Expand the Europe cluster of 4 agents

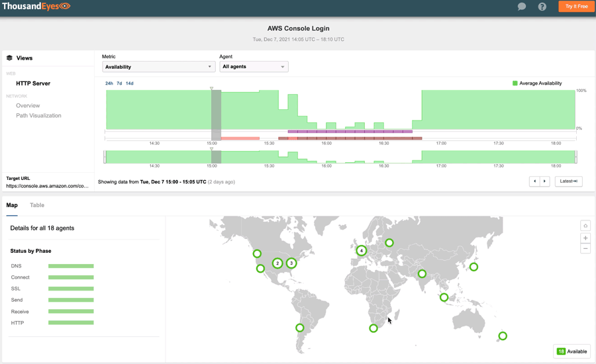point(361,251)
